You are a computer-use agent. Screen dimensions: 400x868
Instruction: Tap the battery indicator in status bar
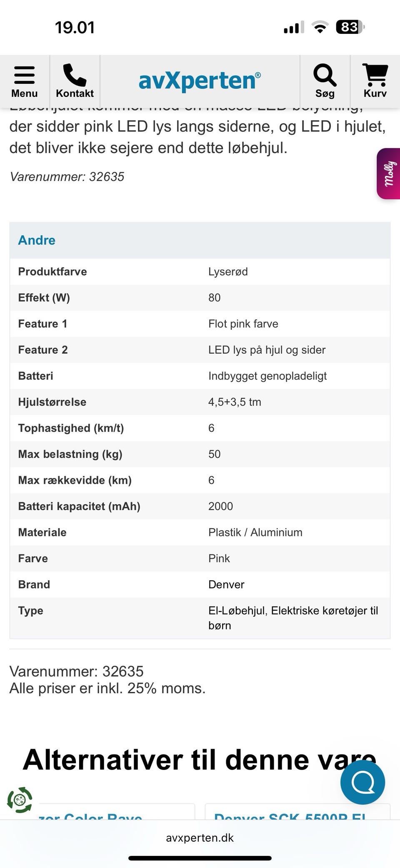tap(350, 28)
